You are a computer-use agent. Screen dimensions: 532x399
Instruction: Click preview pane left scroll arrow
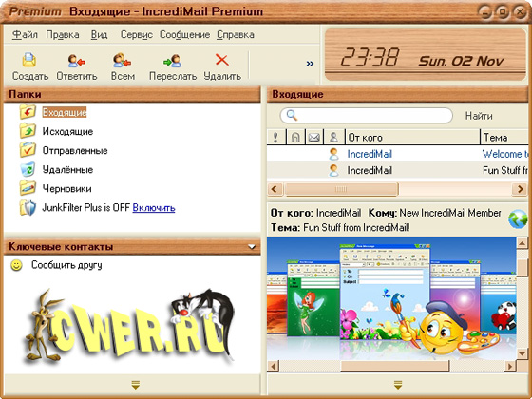click(274, 366)
